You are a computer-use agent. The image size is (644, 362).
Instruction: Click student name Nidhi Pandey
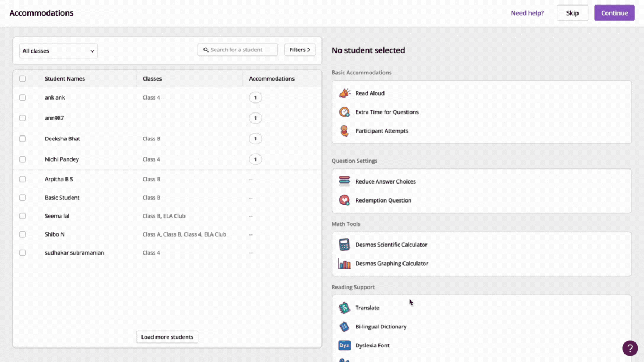[61, 159]
